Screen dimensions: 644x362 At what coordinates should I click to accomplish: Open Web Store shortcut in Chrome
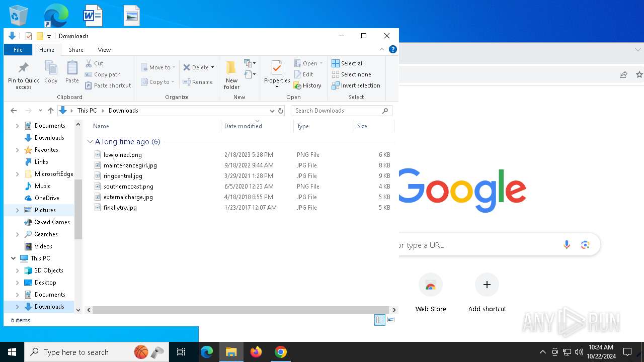431,293
